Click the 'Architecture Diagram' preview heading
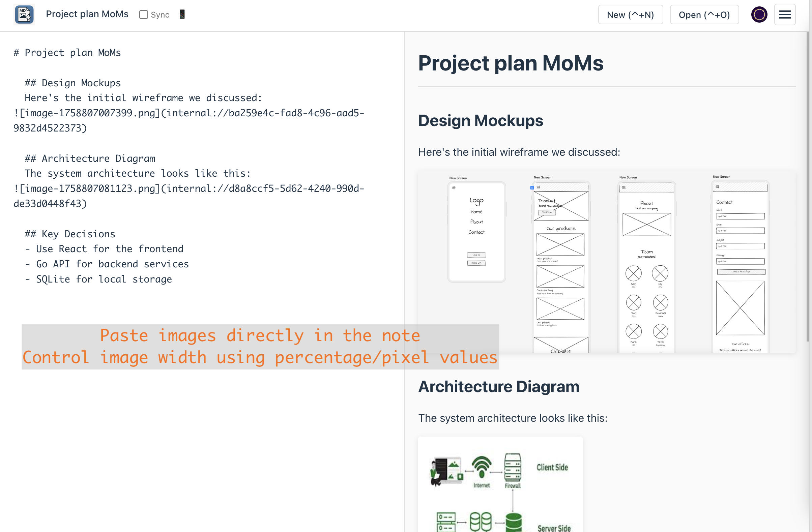812x532 pixels. pyautogui.click(x=498, y=386)
